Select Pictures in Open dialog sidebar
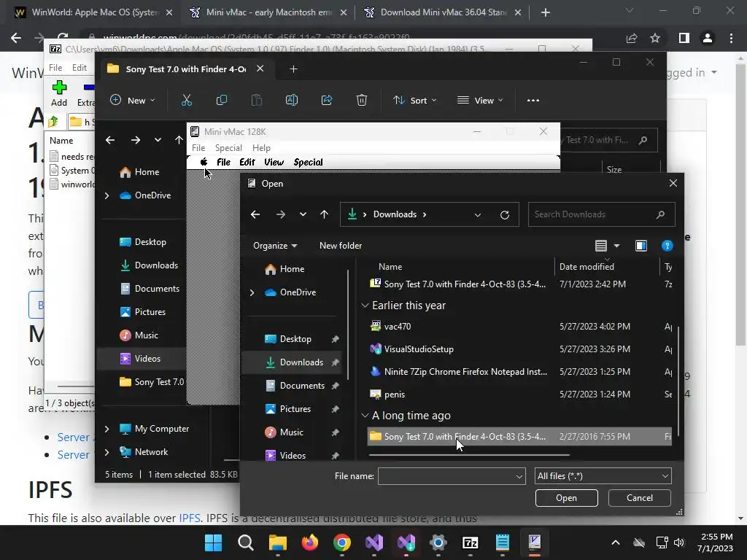This screenshot has width=747, height=560. (295, 409)
